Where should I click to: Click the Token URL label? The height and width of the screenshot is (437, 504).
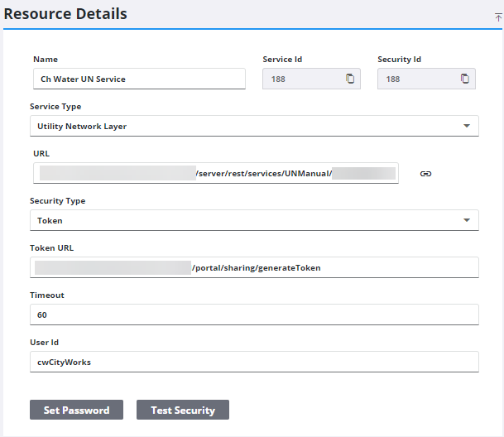click(x=52, y=248)
